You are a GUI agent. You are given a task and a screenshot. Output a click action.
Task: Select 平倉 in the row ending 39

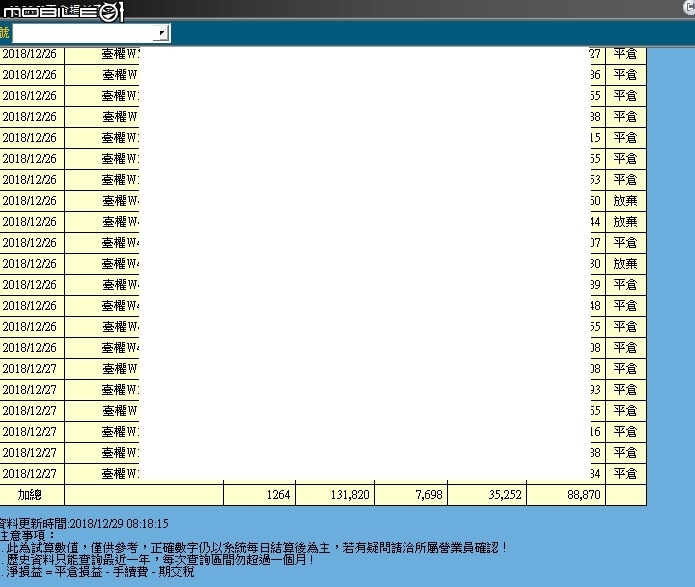coord(625,285)
